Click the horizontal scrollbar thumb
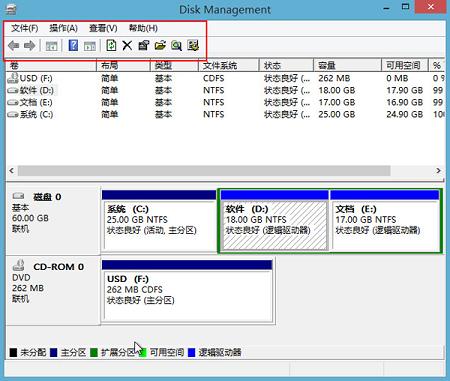 click(204, 171)
